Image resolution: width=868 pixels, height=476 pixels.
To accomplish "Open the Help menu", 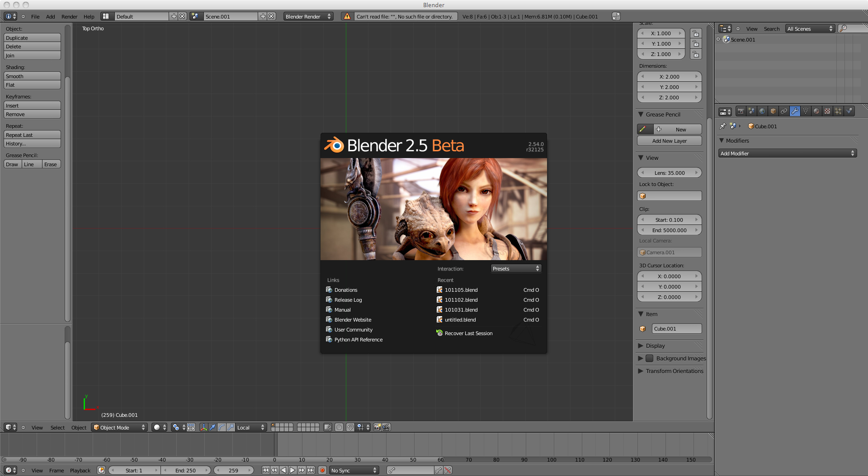I will [89, 16].
